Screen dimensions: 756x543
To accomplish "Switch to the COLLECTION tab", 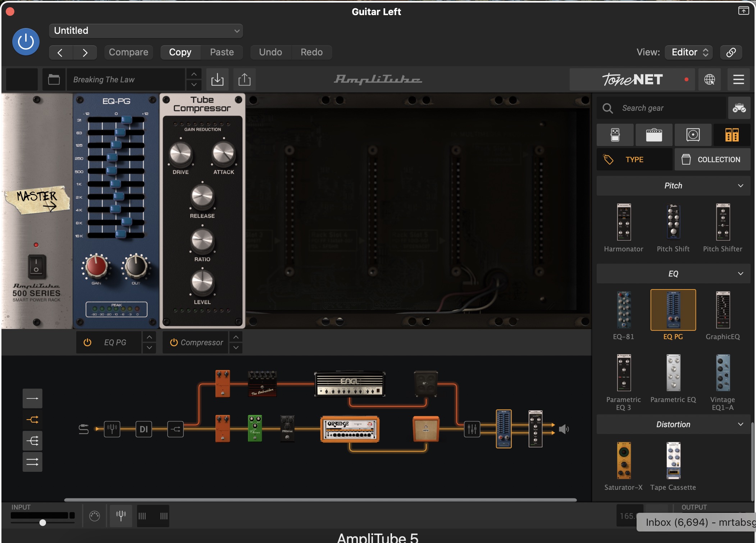I will click(x=712, y=159).
